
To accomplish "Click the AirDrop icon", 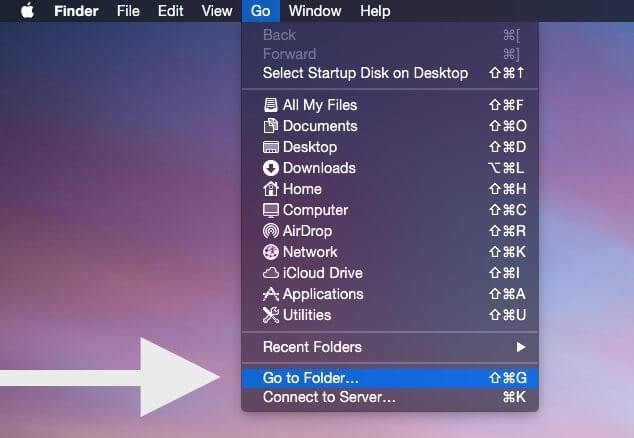I will (x=270, y=231).
